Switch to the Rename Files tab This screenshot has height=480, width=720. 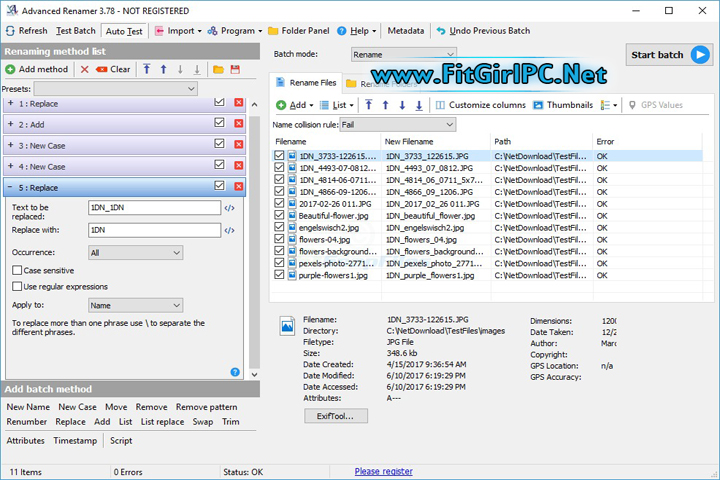pyautogui.click(x=306, y=82)
